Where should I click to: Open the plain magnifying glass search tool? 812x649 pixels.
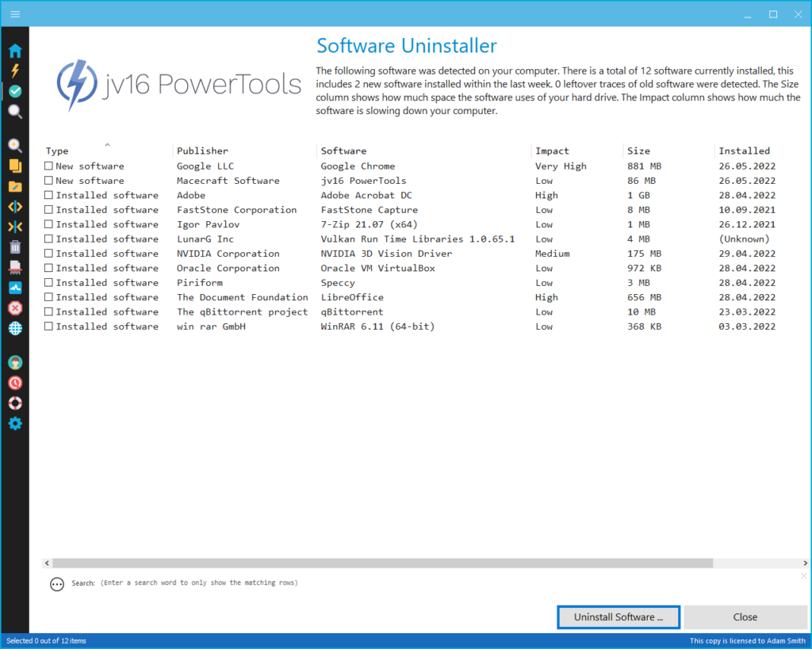pos(15,111)
